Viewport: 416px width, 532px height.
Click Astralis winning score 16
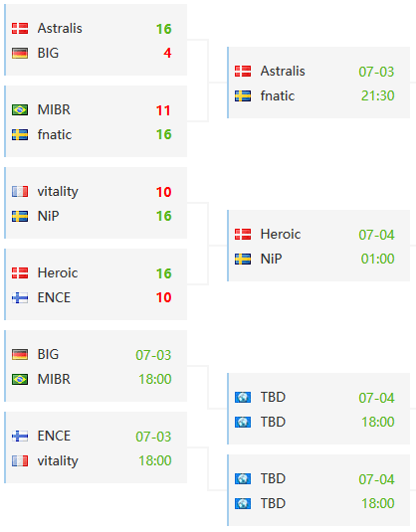(163, 29)
